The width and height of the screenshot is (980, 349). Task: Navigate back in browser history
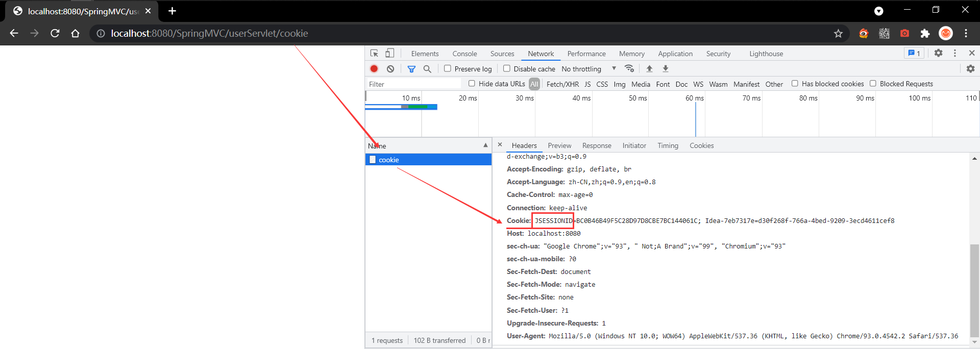coord(14,33)
